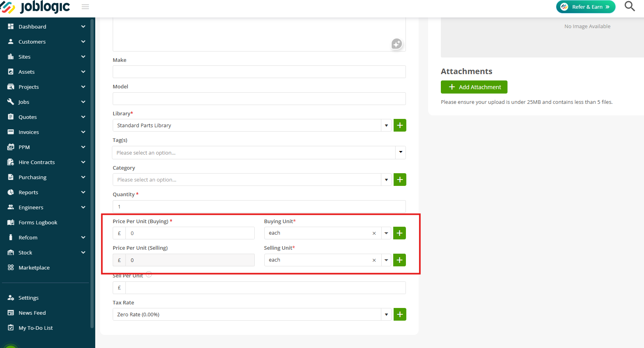Open the Selling Unit dropdown arrow
Viewport: 644px width, 348px height.
pyautogui.click(x=386, y=260)
